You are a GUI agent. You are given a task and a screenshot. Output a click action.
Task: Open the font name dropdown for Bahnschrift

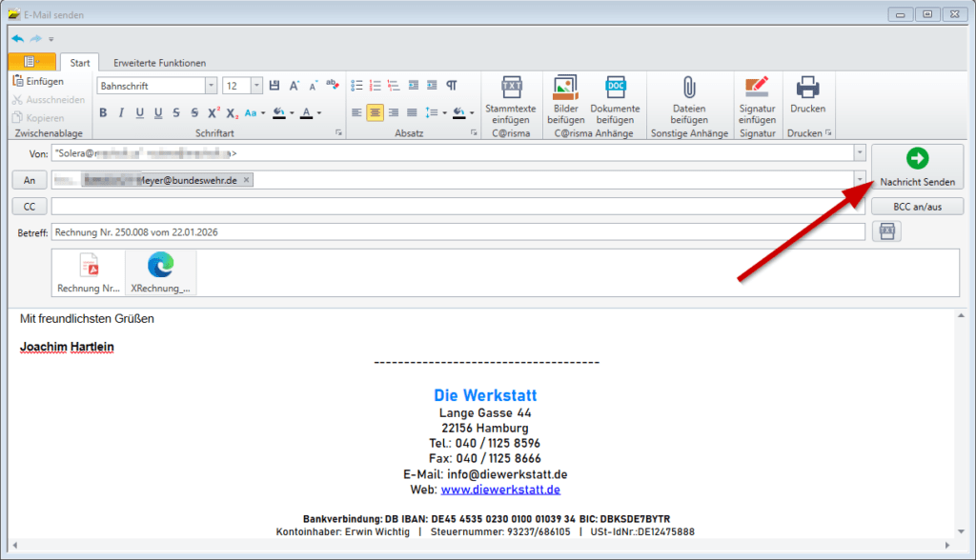(x=211, y=86)
